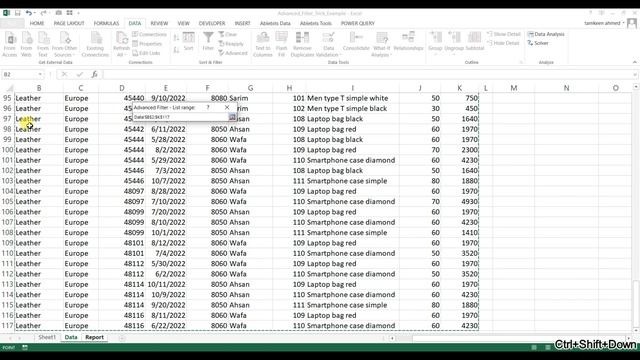Click Properties in Connections group
The width and height of the screenshot is (640, 360).
pos(147,44)
